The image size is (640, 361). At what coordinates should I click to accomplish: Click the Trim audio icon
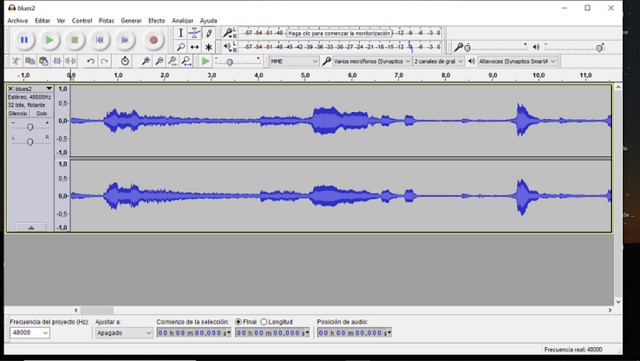pos(57,61)
